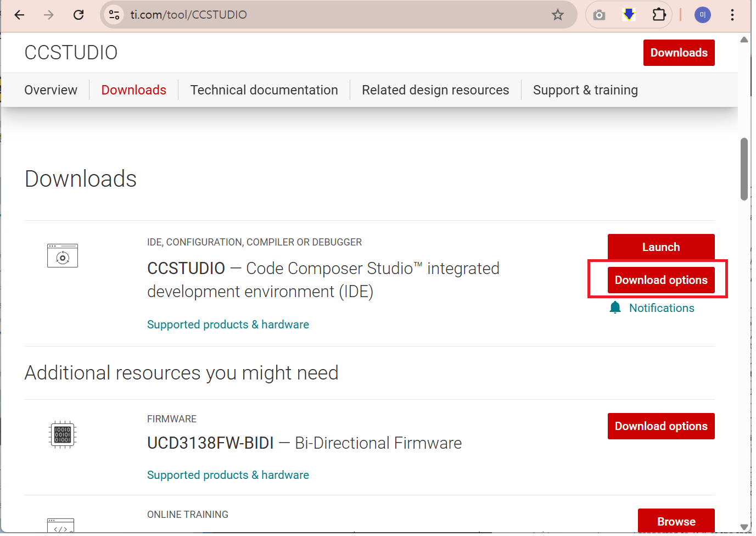
Task: Click the FIRMWARE category label
Action: pyautogui.click(x=172, y=419)
